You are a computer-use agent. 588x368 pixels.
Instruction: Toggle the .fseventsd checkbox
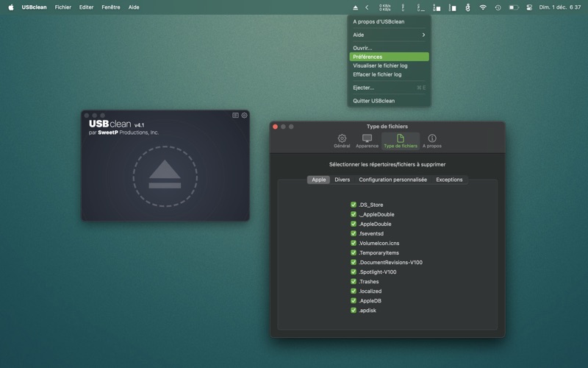click(x=354, y=233)
